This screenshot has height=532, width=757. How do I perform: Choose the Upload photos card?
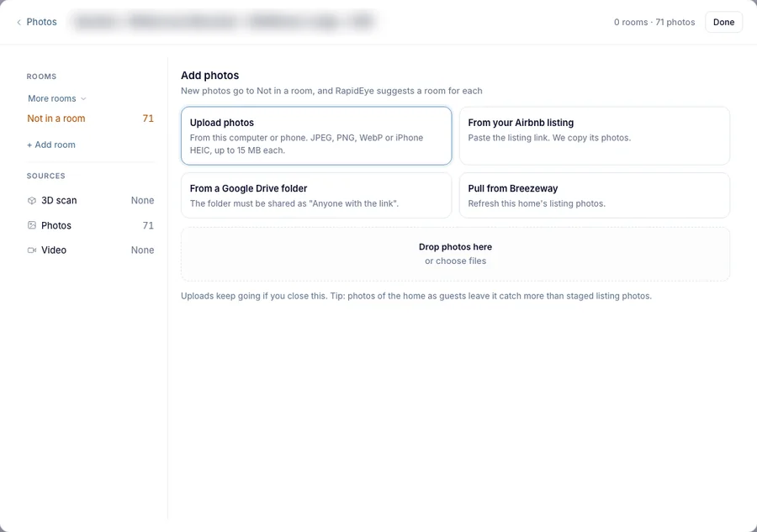316,136
